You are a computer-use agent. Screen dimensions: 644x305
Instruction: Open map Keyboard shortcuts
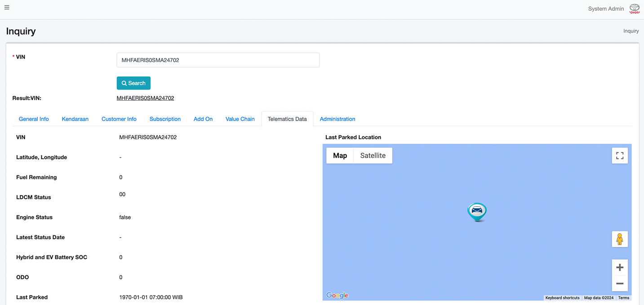(562, 298)
